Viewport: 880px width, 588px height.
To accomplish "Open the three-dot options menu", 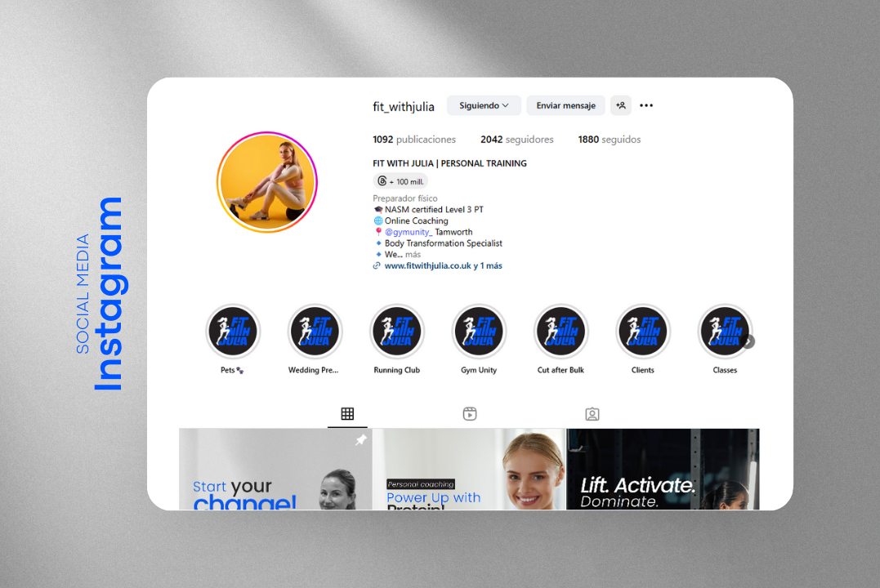I will pos(646,105).
